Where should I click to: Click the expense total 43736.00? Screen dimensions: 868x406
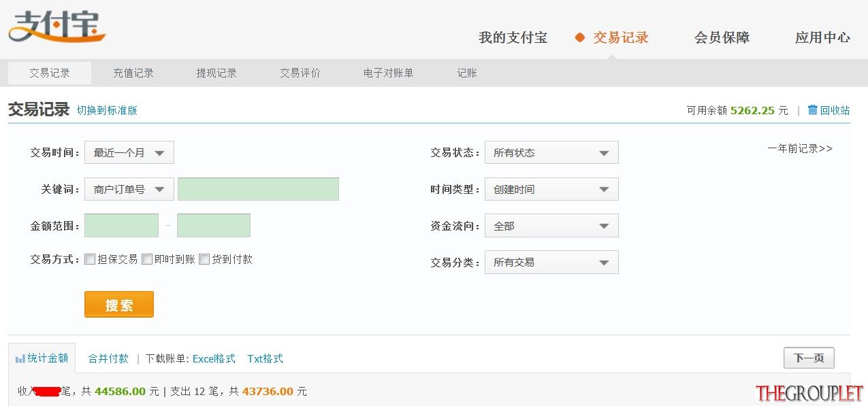[x=268, y=392]
